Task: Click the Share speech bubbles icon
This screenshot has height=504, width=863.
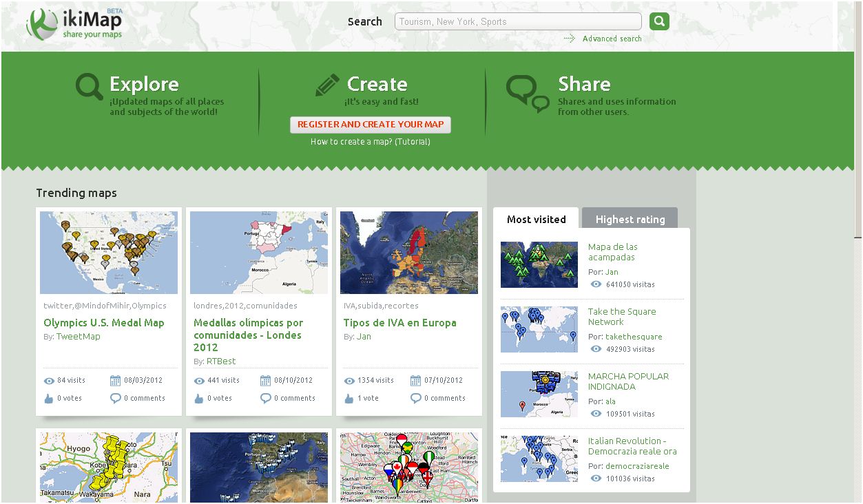Action: [x=528, y=94]
